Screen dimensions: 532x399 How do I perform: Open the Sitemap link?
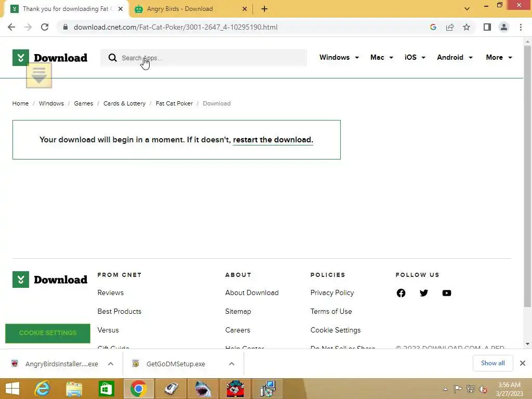238,311
